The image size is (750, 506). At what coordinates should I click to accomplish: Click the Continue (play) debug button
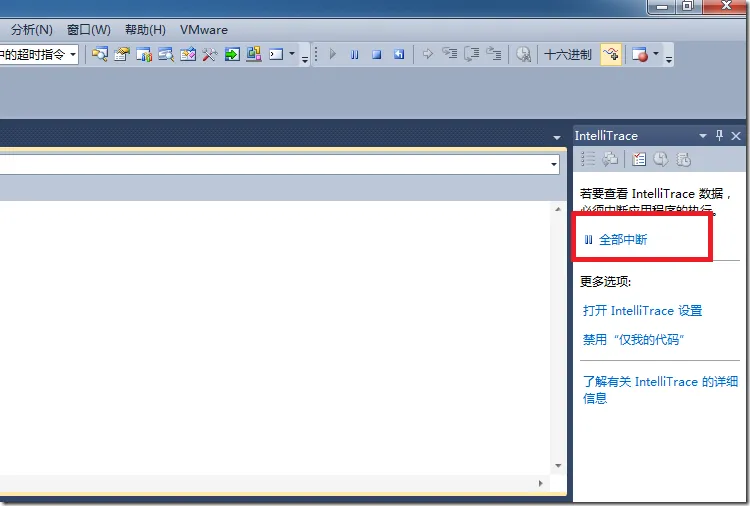click(x=332, y=55)
